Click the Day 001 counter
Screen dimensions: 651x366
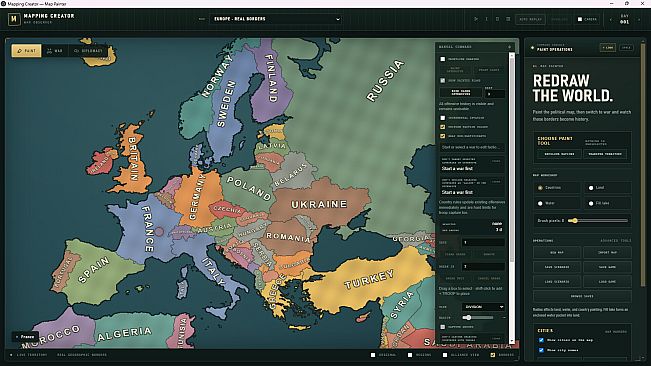point(624,19)
